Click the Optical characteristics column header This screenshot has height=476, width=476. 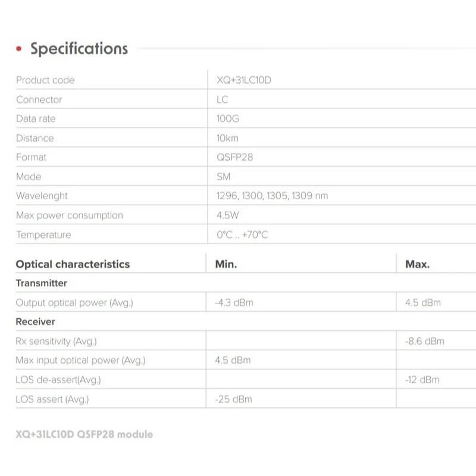pos(73,264)
